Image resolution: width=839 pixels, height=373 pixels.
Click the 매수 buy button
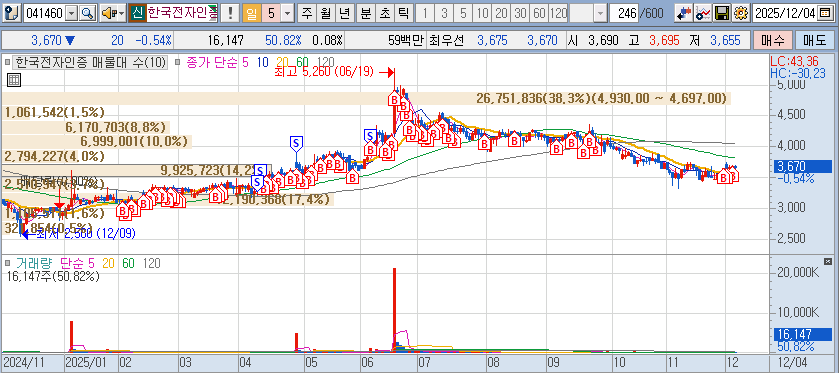click(x=772, y=40)
